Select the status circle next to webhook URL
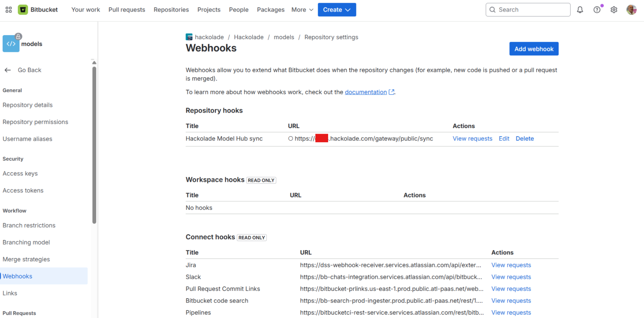The height and width of the screenshot is (318, 644). (290, 138)
